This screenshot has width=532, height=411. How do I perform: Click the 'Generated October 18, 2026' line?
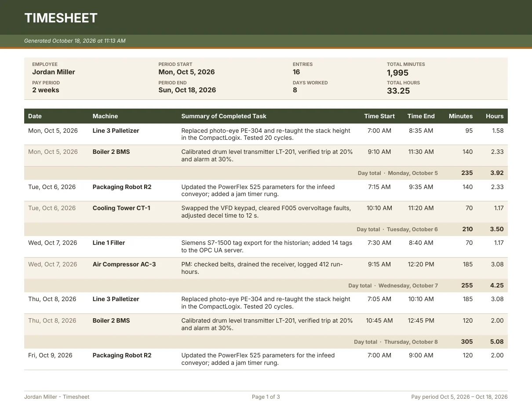[75, 41]
